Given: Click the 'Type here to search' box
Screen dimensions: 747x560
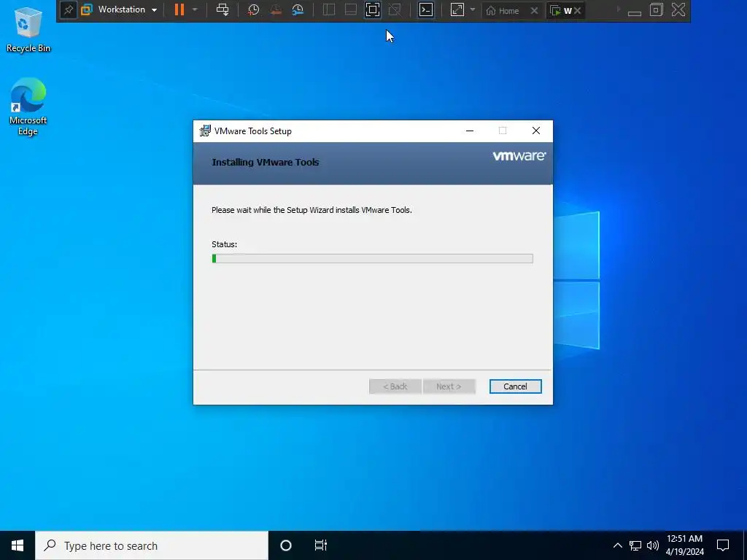Looking at the screenshot, I should (152, 545).
